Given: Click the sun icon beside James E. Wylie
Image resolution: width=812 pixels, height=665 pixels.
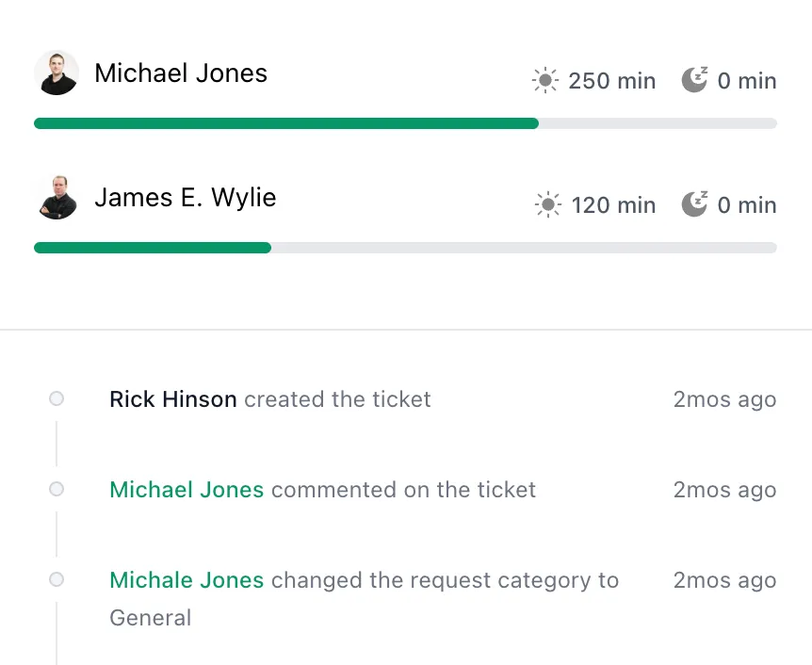Looking at the screenshot, I should 547,204.
